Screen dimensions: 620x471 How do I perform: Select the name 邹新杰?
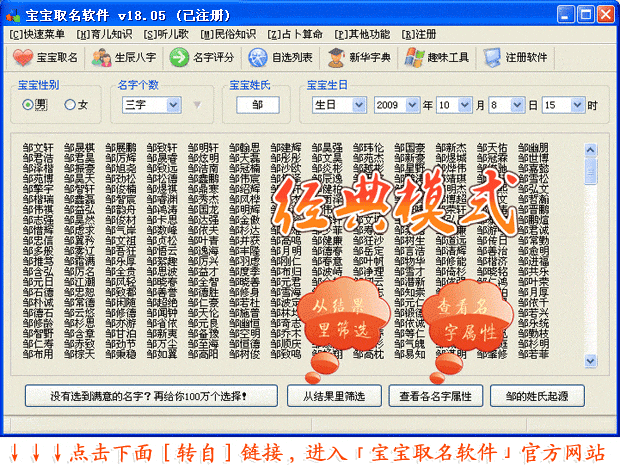pyautogui.click(x=451, y=148)
